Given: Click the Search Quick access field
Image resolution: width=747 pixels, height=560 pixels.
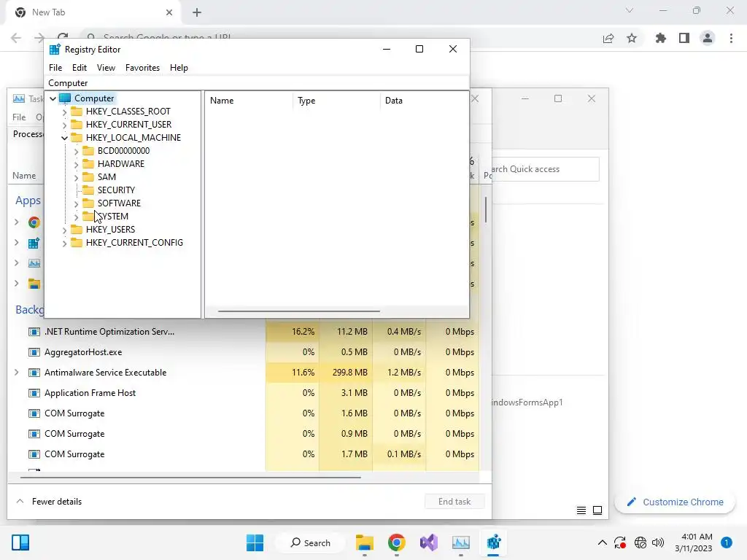Looking at the screenshot, I should [x=545, y=169].
